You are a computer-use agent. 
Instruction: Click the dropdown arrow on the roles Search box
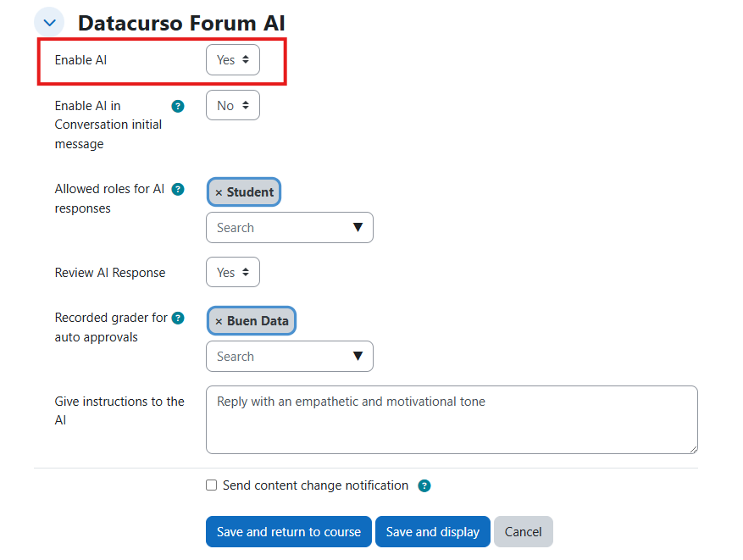(359, 227)
